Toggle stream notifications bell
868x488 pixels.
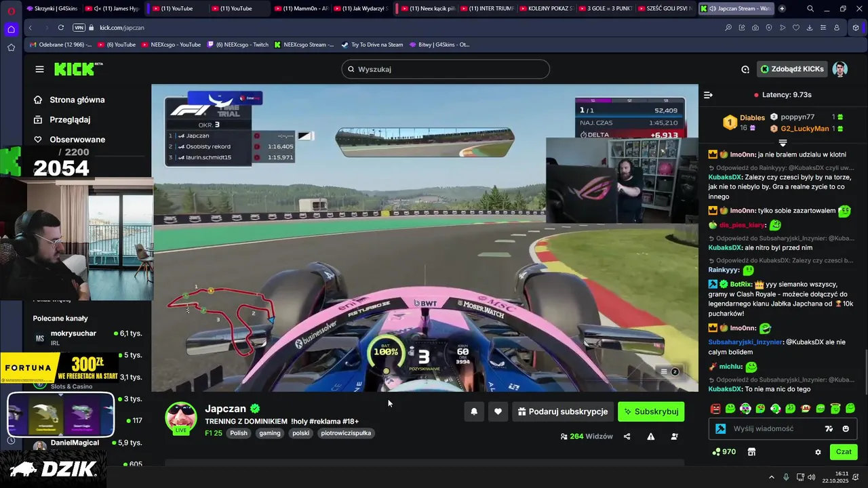474,411
